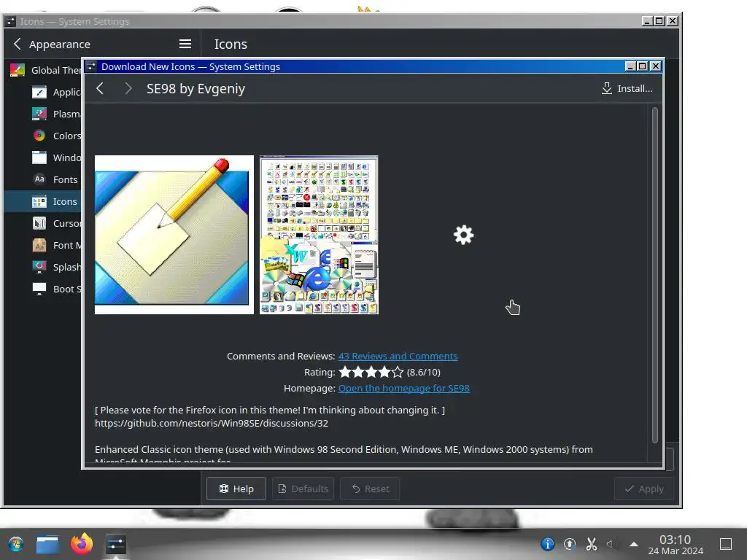Click the github discussions URL text

click(212, 423)
